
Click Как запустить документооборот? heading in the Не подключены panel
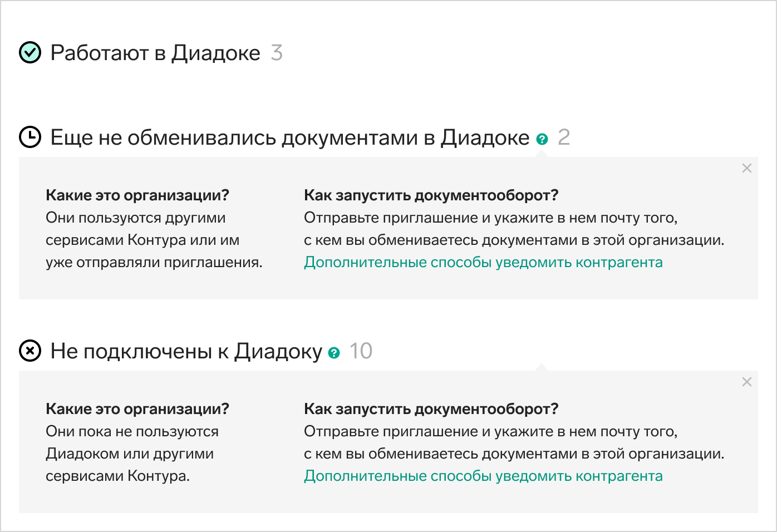(431, 409)
